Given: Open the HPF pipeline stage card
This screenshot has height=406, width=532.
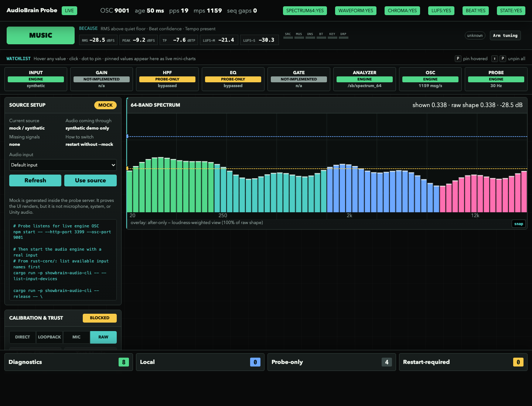Looking at the screenshot, I should [x=167, y=79].
